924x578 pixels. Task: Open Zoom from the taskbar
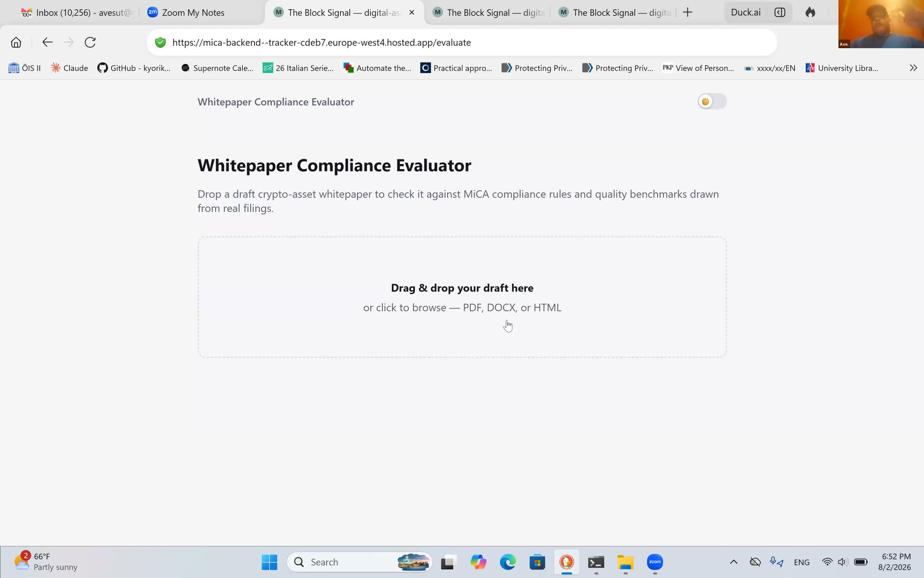[x=655, y=562]
